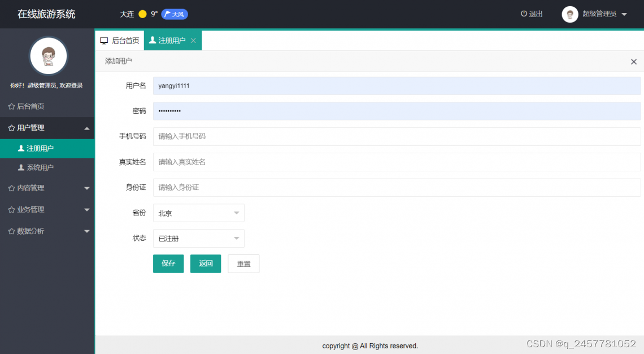Collapse the 用户管理 menu arrow

coord(86,128)
